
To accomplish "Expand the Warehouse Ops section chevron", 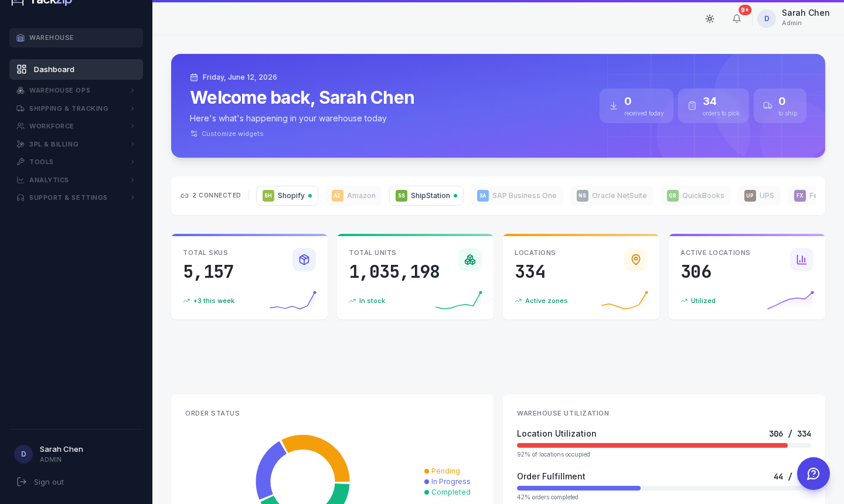I will point(132,90).
